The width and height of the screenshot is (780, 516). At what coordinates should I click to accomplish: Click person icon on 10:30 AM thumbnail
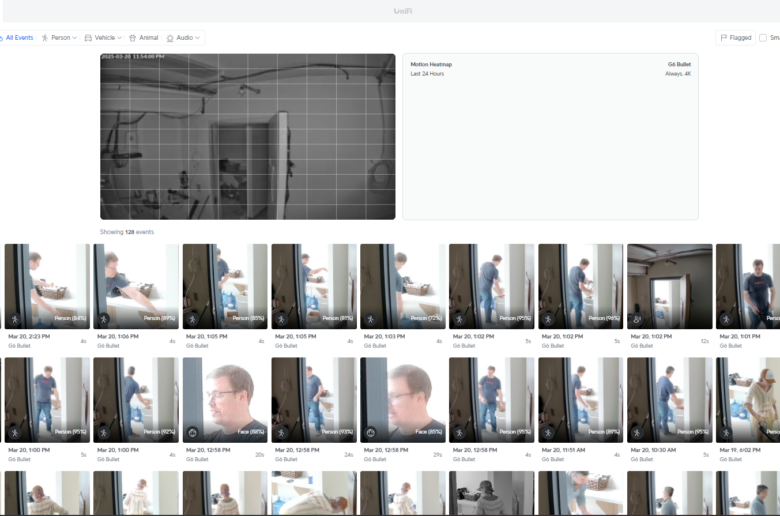(x=637, y=433)
